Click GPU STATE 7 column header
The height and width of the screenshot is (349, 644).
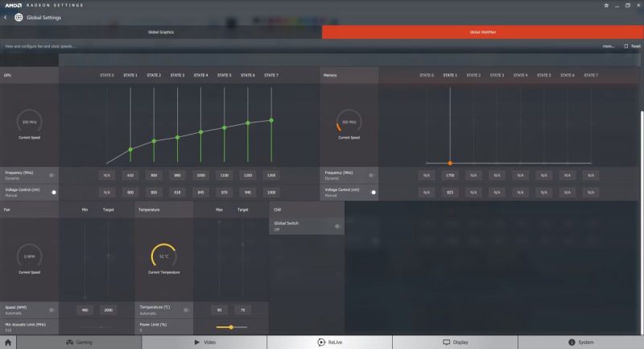tap(271, 75)
